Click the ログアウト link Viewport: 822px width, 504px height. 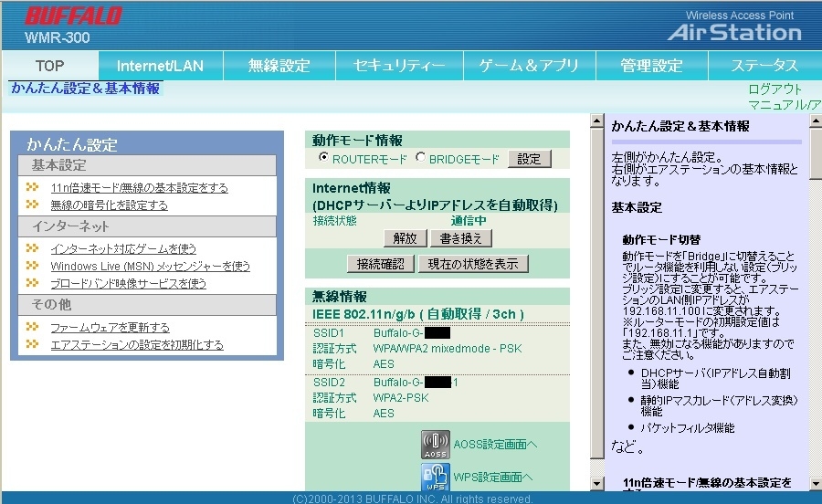point(775,89)
